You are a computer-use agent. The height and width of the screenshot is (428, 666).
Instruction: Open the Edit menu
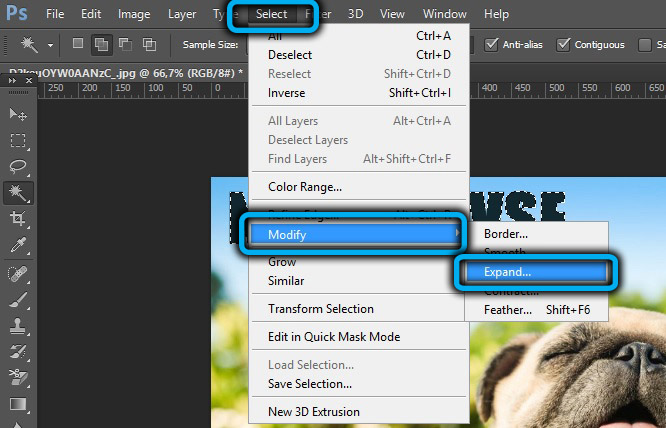click(91, 14)
